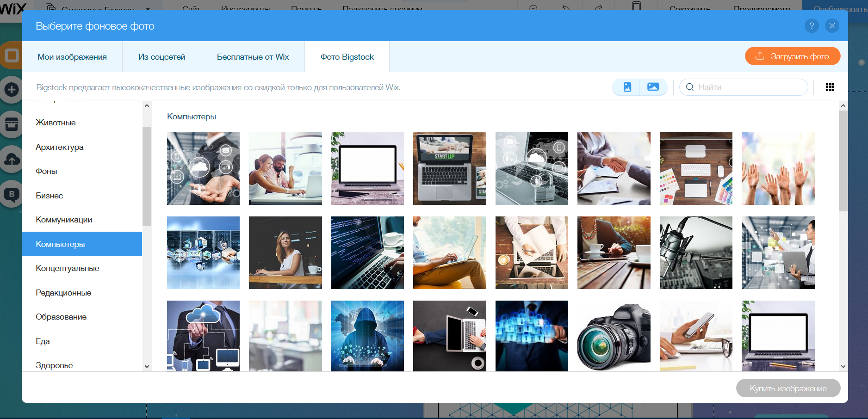Open the help question mark icon

(x=812, y=26)
